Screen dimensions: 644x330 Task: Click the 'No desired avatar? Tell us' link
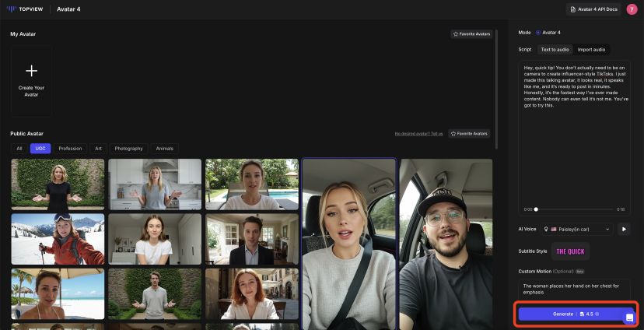(x=418, y=133)
